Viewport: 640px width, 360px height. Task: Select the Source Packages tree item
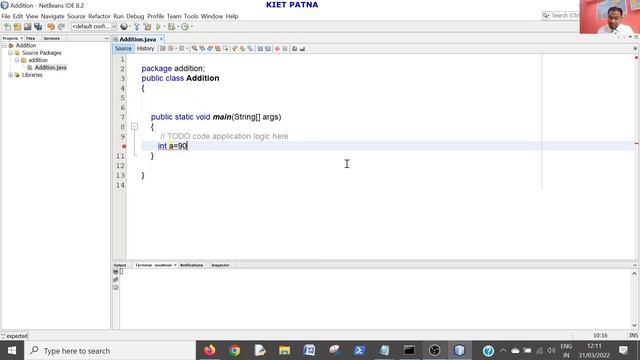click(x=41, y=53)
